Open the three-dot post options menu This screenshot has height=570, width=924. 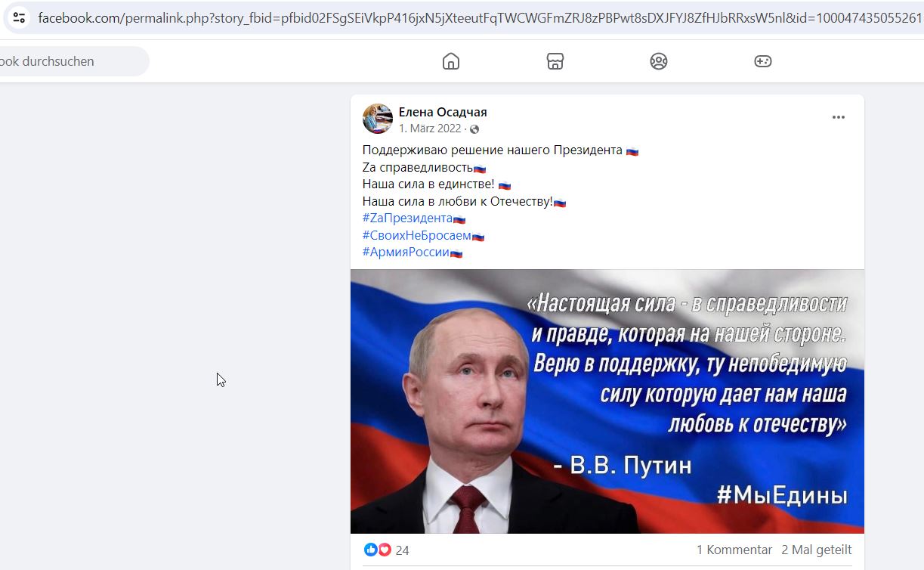(839, 117)
